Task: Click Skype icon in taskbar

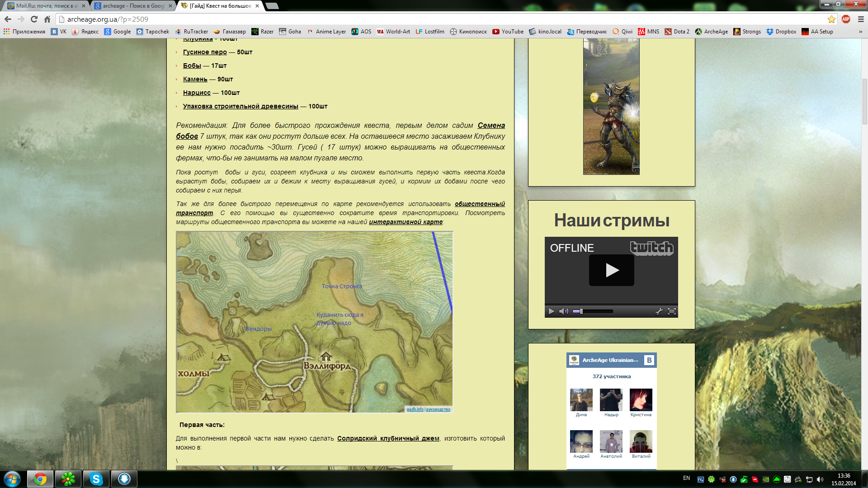Action: (x=96, y=479)
